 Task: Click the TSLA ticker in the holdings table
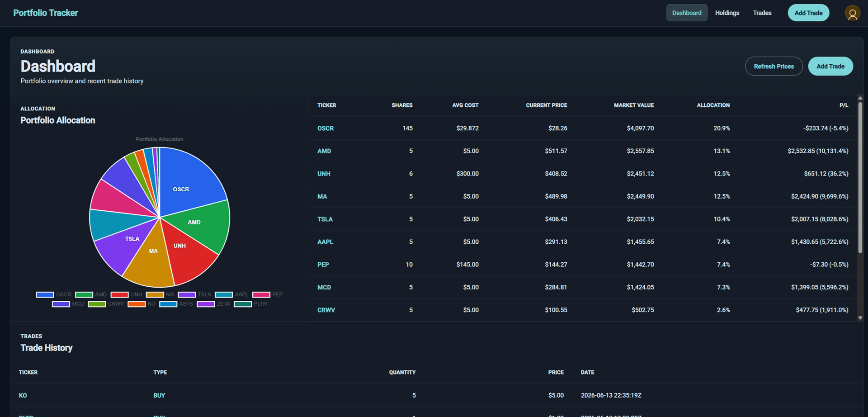(x=325, y=219)
